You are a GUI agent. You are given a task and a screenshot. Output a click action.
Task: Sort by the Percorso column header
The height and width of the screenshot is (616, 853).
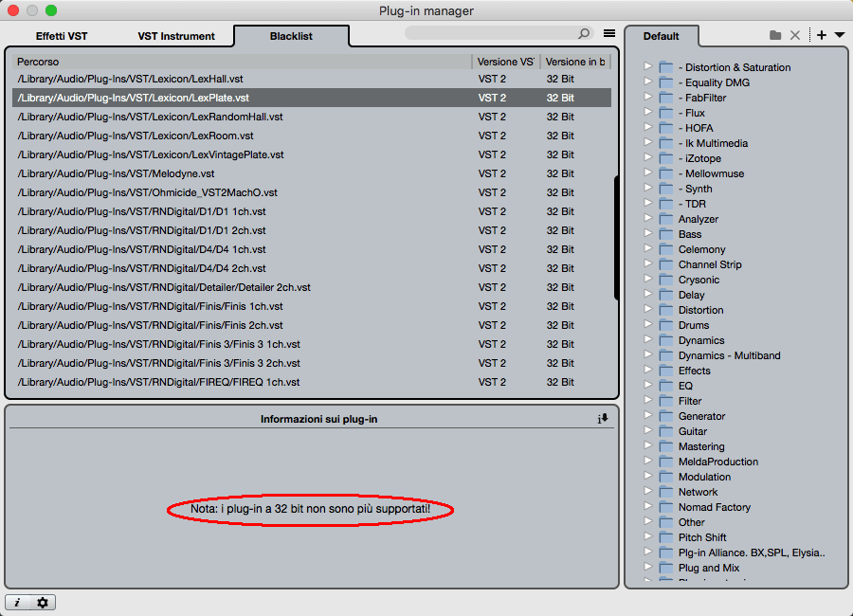coord(242,62)
